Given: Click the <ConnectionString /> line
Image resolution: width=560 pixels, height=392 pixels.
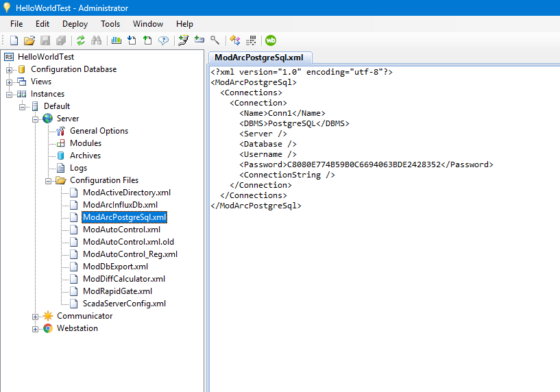Looking at the screenshot, I should 287,175.
